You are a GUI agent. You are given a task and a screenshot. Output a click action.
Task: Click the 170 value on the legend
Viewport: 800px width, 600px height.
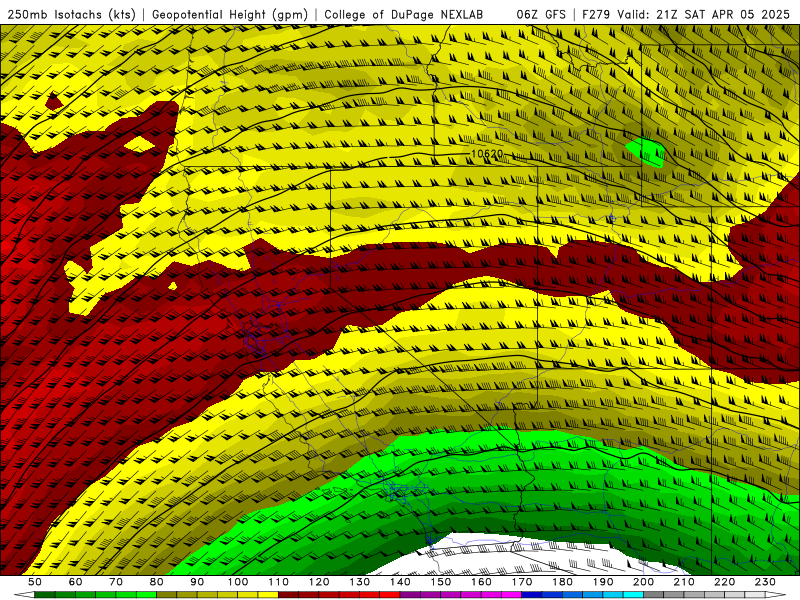521,582
